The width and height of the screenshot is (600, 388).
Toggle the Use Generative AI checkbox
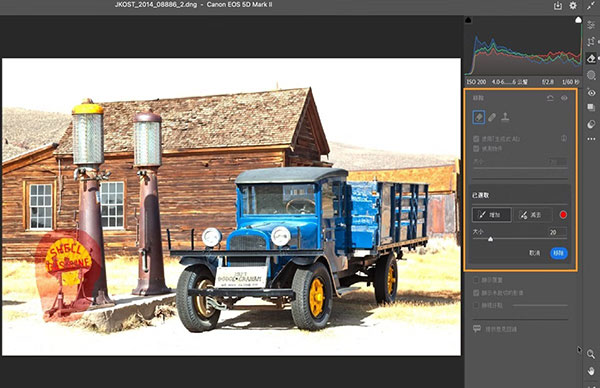(476, 139)
